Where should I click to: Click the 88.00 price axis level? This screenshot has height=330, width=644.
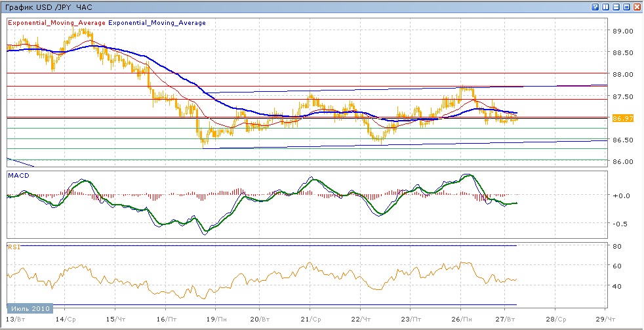(622, 75)
